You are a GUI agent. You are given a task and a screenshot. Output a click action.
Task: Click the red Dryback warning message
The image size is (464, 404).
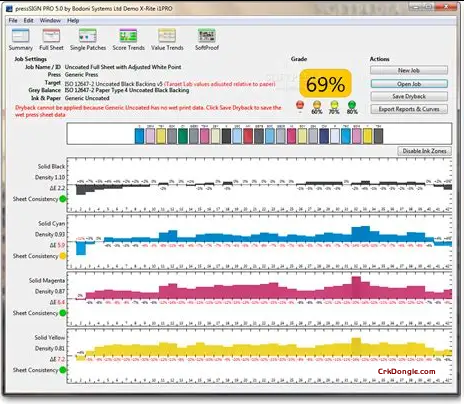148,111
